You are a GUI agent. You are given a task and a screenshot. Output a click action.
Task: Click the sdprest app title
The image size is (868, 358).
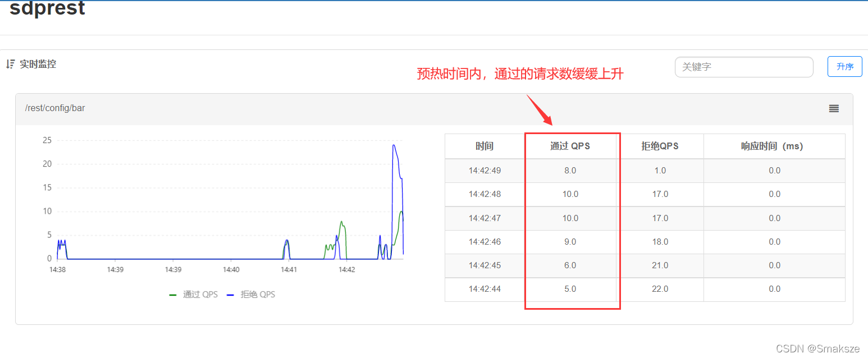[48, 8]
